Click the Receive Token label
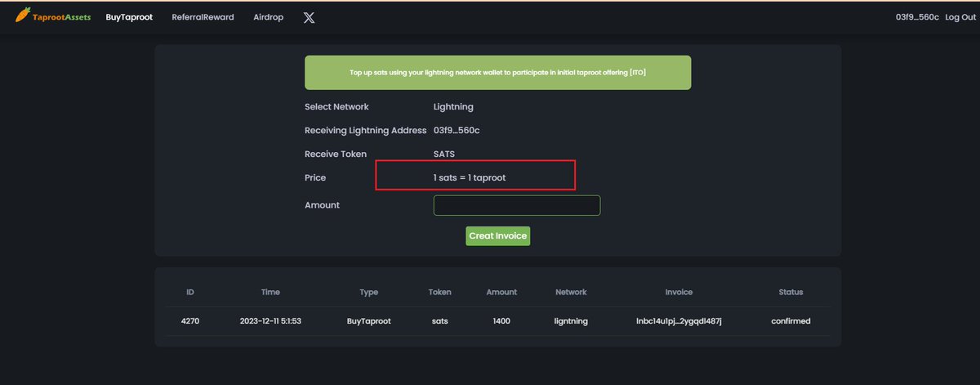The height and width of the screenshot is (385, 980). tap(336, 154)
